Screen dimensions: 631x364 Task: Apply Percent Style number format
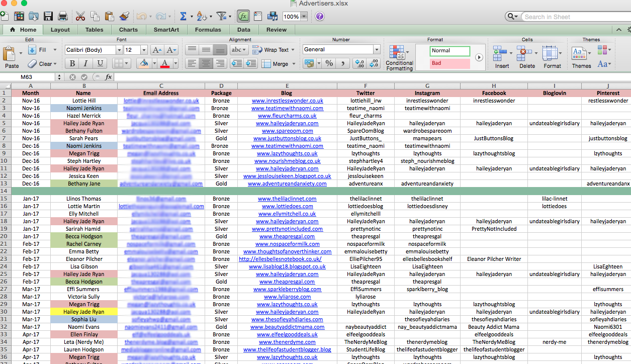tap(329, 63)
